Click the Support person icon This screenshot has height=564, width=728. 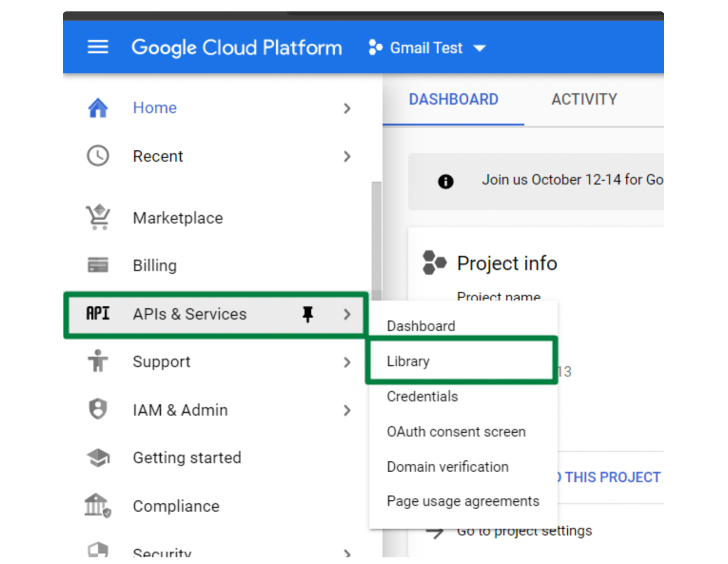98,361
